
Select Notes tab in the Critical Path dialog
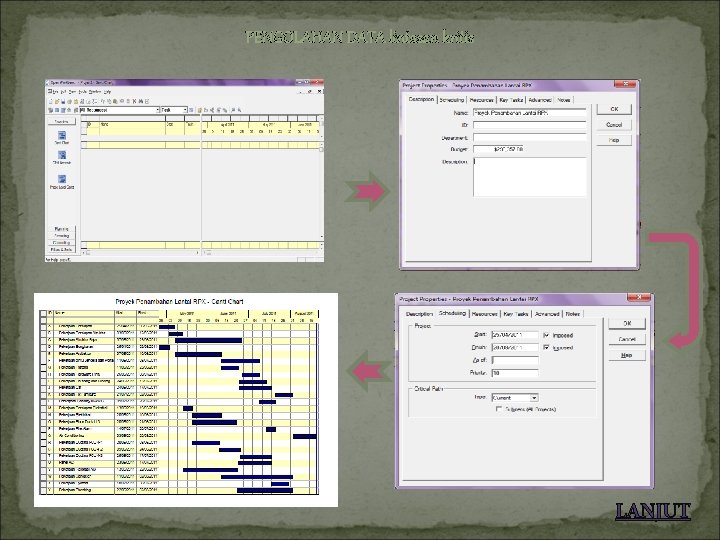coord(573,314)
